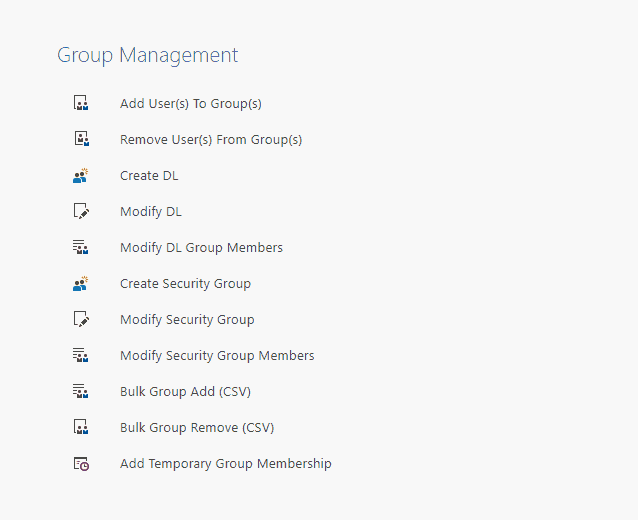Click the Bulk Group Remove (CSV) icon
Image resolution: width=638 pixels, height=520 pixels.
click(81, 427)
